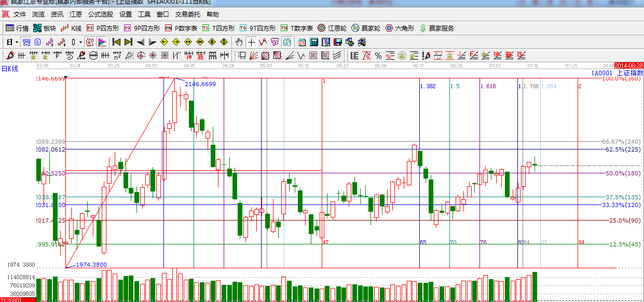Click the 行情 quotes button
Image resolution: width=644 pixels, height=302 pixels.
(x=17, y=28)
